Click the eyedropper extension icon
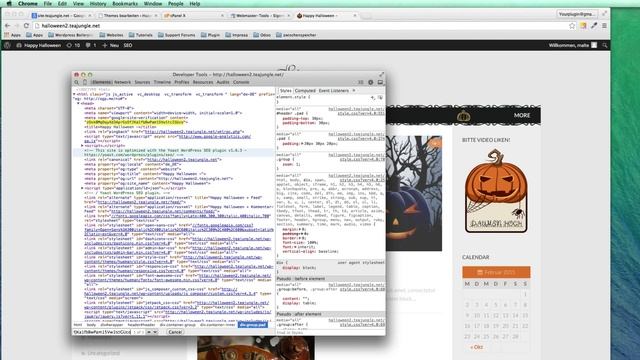640x360 pixels. (594, 26)
